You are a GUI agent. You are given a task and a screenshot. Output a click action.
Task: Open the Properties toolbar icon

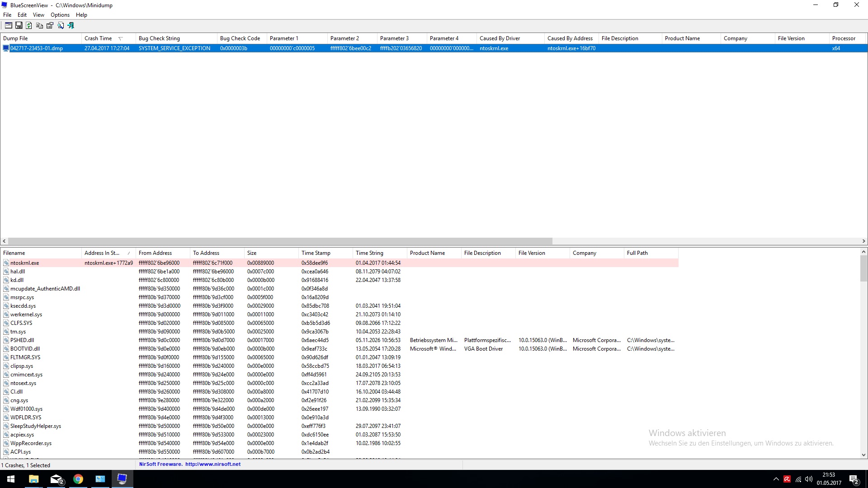(x=50, y=26)
